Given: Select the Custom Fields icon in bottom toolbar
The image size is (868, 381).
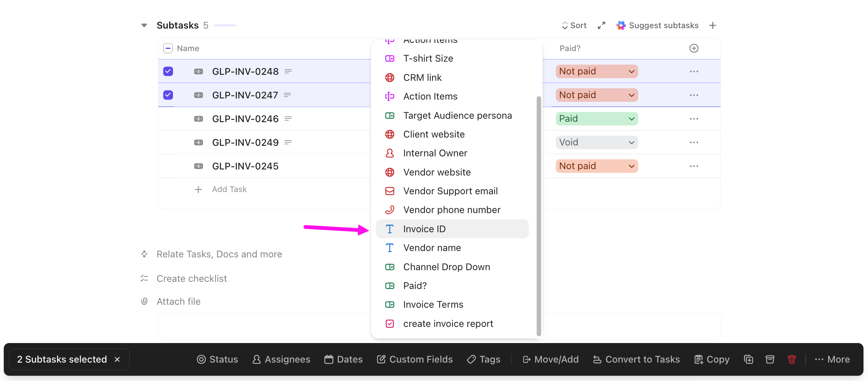Looking at the screenshot, I should tap(381, 359).
